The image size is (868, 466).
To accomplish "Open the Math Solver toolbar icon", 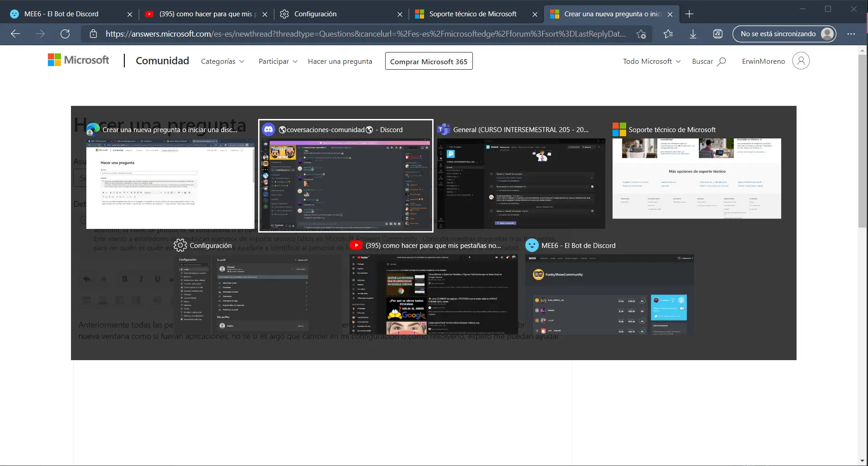I will point(717,34).
